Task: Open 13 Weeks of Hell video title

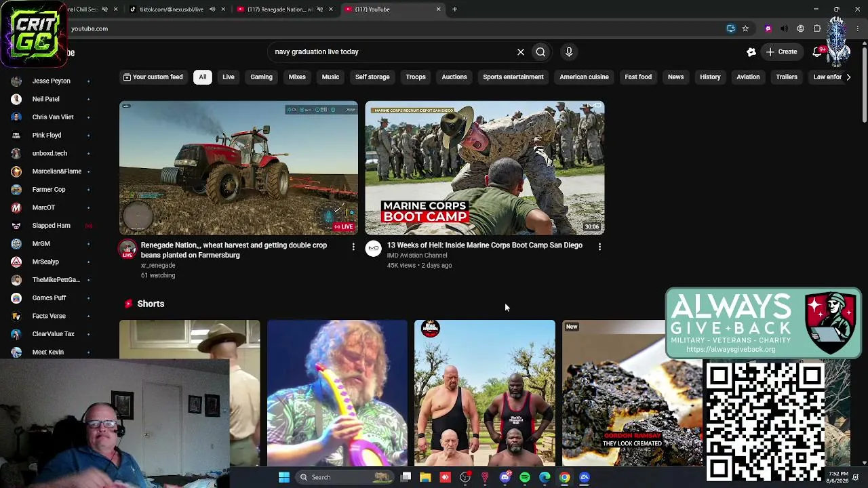Action: point(485,245)
